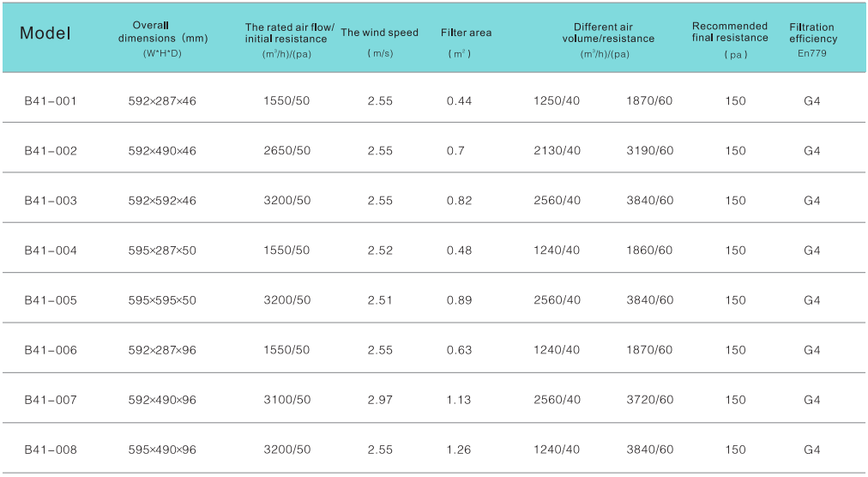Click "The wind speed" column header
This screenshot has height=477, width=868.
click(379, 33)
